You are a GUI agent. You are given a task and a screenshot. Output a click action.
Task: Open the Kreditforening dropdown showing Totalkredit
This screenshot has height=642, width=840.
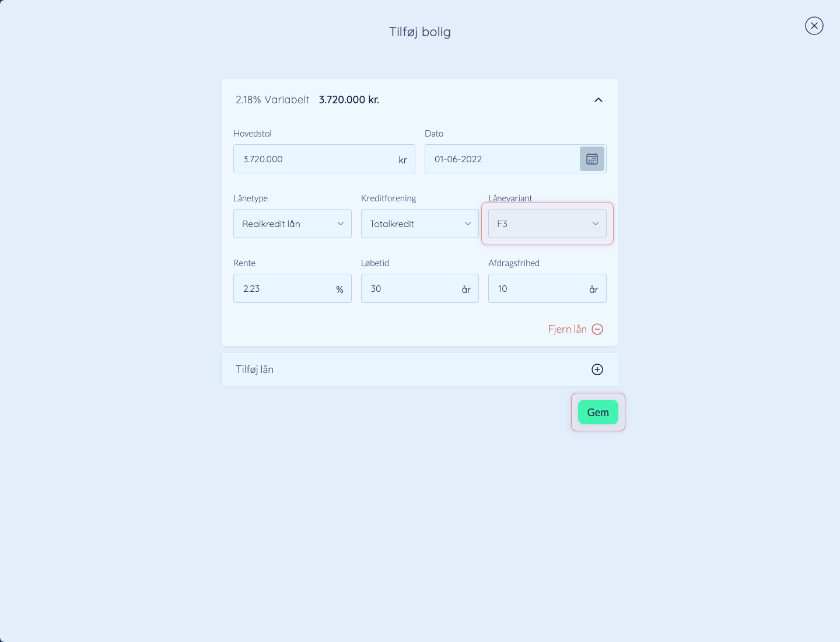420,224
